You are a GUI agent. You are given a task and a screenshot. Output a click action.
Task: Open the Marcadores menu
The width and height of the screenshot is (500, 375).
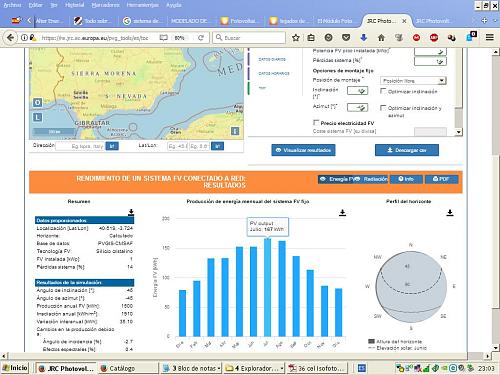pos(105,5)
